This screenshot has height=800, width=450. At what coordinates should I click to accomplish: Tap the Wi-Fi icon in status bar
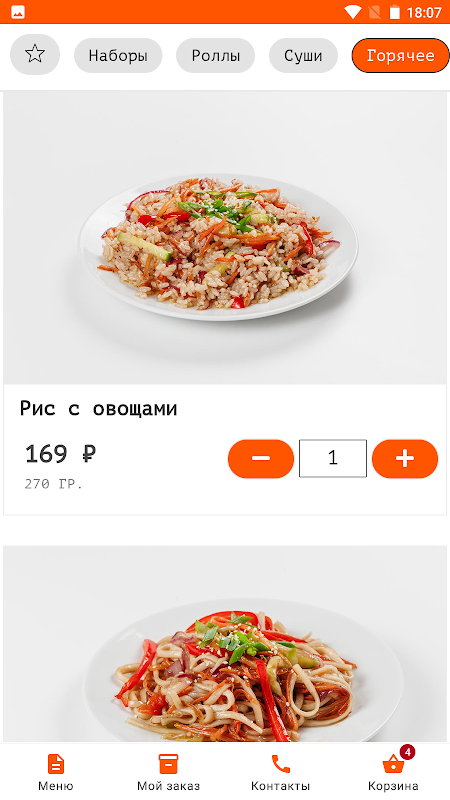(352, 12)
